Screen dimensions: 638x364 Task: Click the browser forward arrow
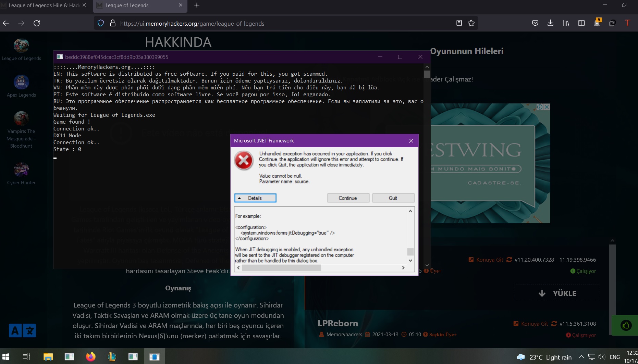(21, 23)
